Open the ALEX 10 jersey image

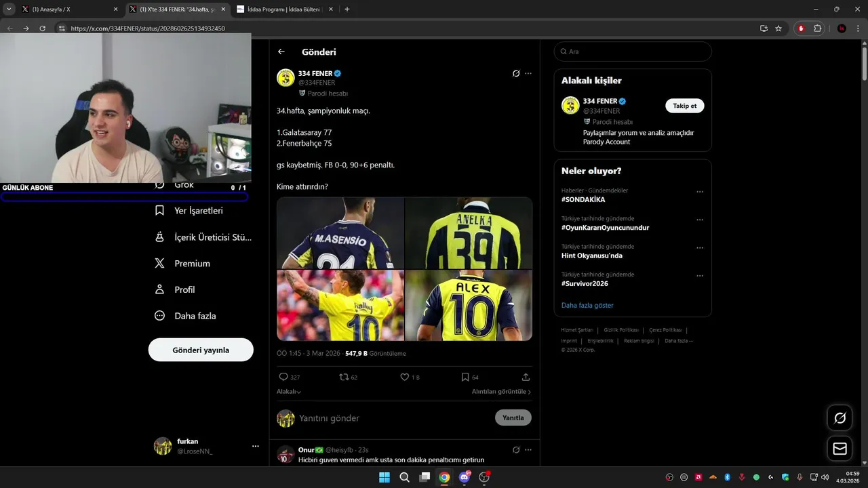[469, 305]
